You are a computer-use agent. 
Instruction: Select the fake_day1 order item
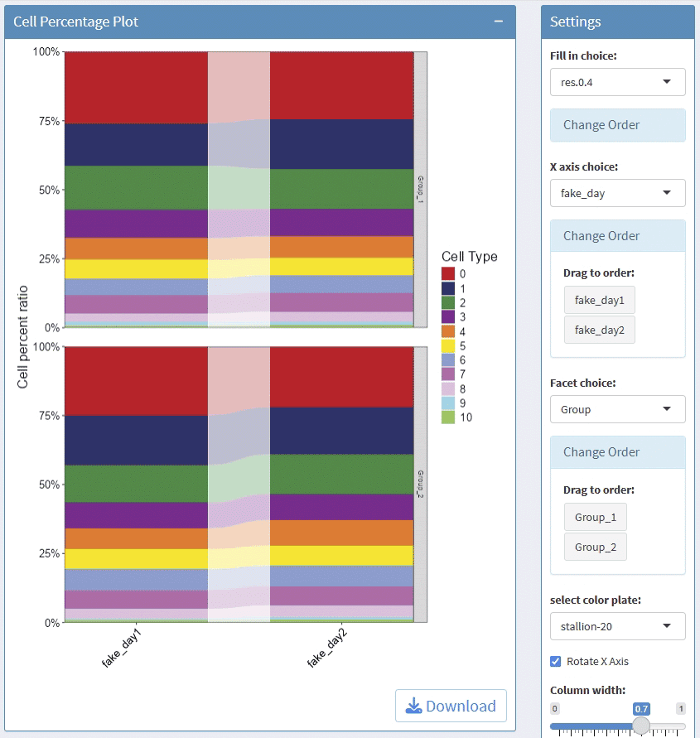(600, 300)
